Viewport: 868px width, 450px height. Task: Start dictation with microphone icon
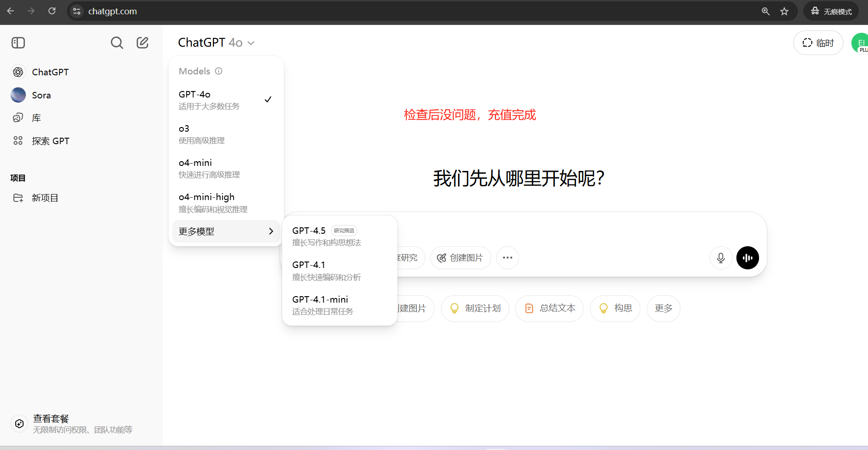point(721,258)
